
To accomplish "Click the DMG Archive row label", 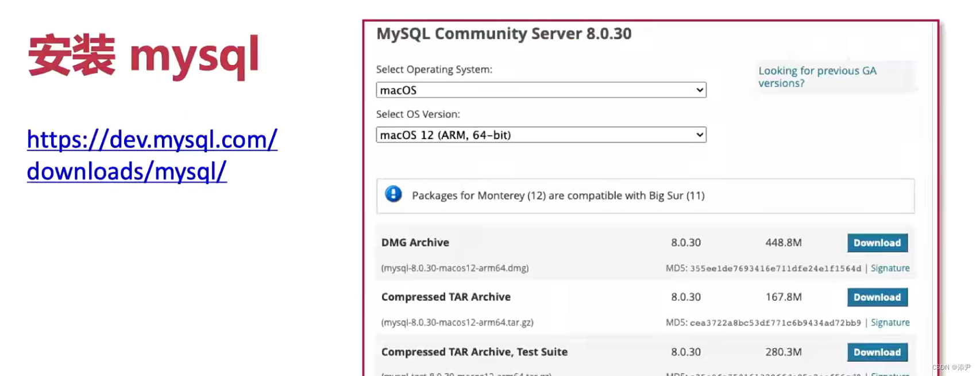I will click(415, 243).
